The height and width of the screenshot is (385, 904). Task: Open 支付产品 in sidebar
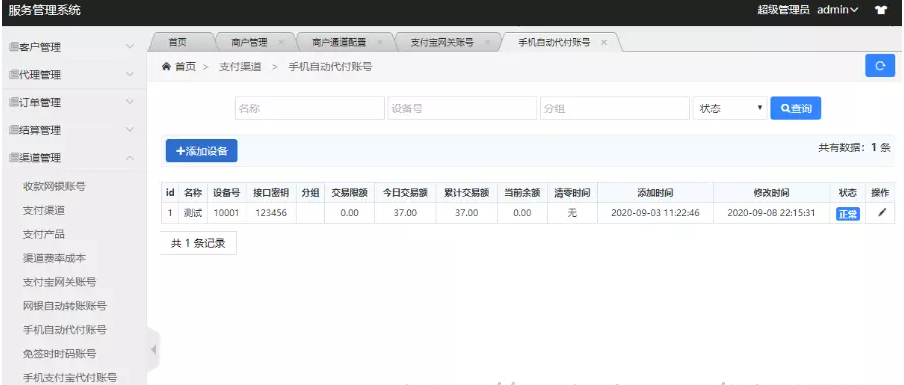click(44, 234)
